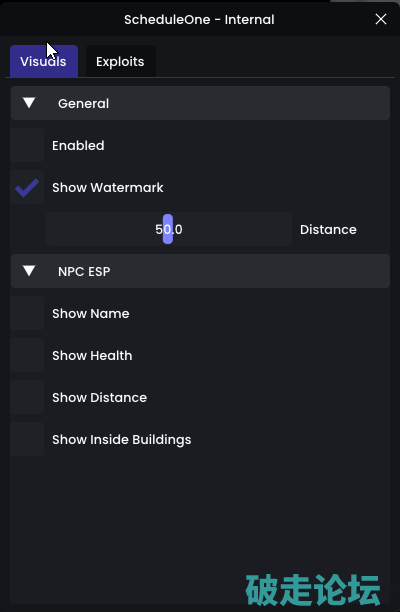Click the Distance slider track right side
The width and height of the screenshot is (400, 612).
pyautogui.click(x=232, y=229)
